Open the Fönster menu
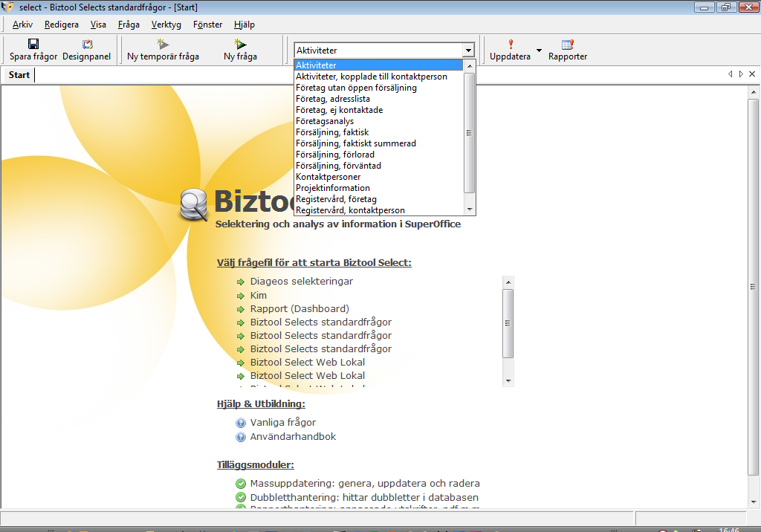Image resolution: width=761 pixels, height=532 pixels. 208,25
